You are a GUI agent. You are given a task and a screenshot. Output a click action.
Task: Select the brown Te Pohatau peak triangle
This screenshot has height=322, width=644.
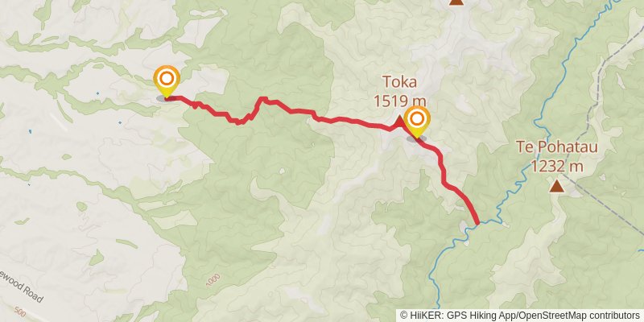click(556, 187)
